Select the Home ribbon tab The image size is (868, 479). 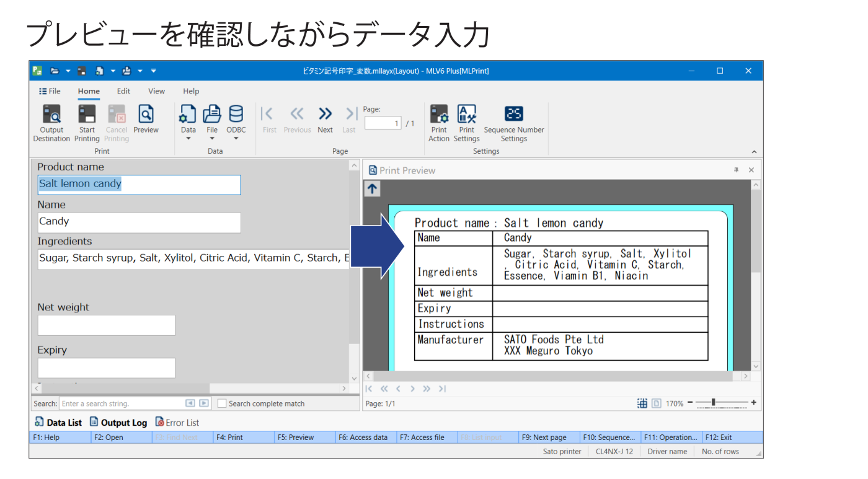[89, 91]
